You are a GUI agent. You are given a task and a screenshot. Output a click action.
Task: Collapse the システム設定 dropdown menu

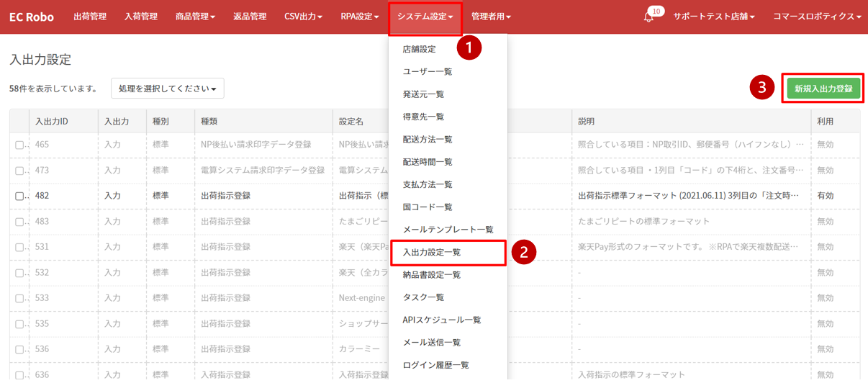tap(425, 17)
